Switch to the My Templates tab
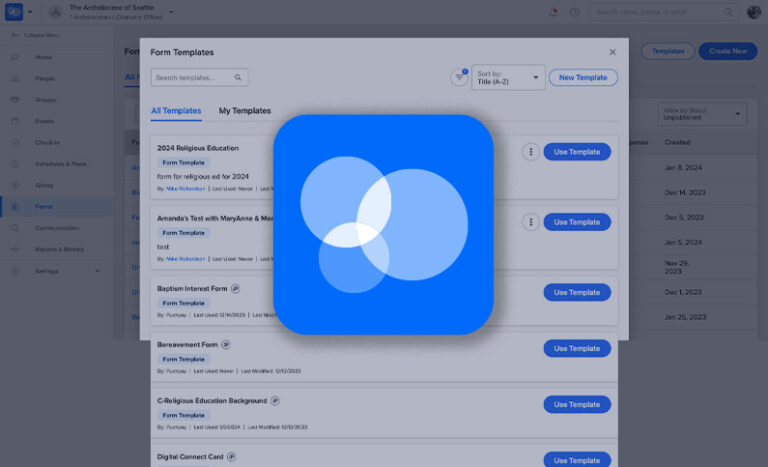Image resolution: width=768 pixels, height=467 pixels. click(244, 111)
